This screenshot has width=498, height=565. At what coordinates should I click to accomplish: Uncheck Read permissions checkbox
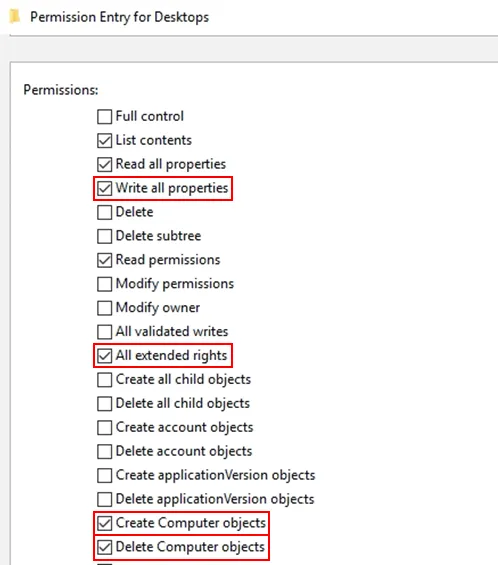[105, 260]
